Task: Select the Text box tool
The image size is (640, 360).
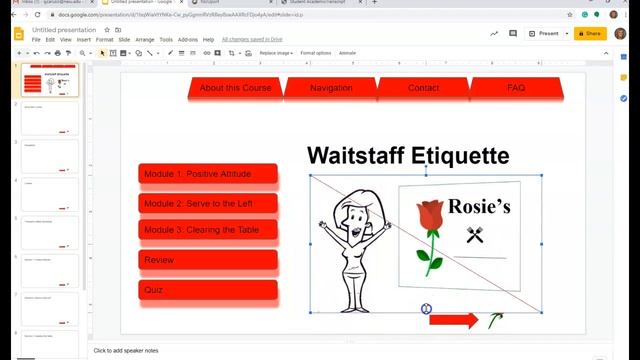Action: pos(113,53)
